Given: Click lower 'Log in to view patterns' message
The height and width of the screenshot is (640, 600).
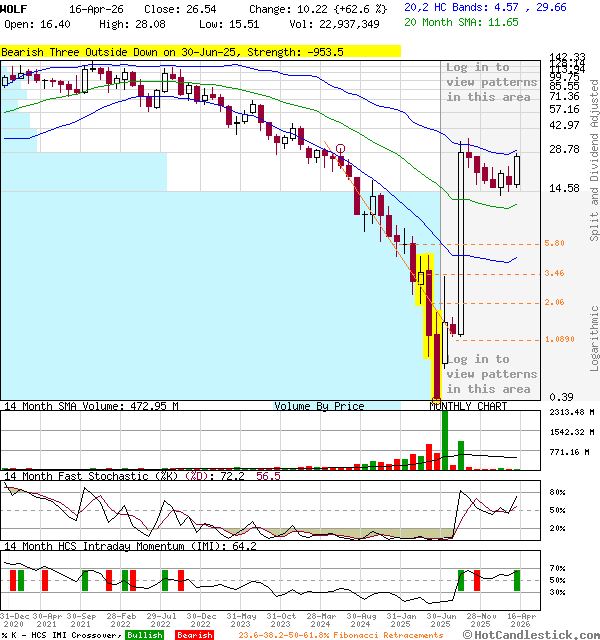Looking at the screenshot, I should tap(490, 374).
